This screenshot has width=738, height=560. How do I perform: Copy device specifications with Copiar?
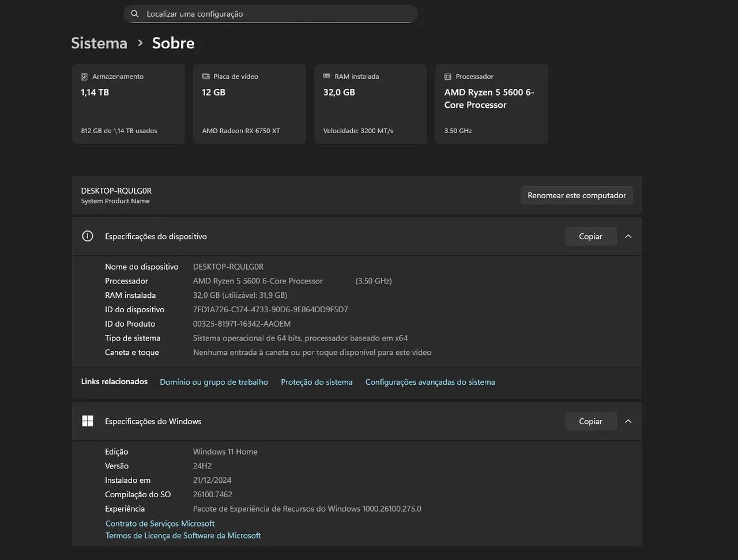click(590, 236)
